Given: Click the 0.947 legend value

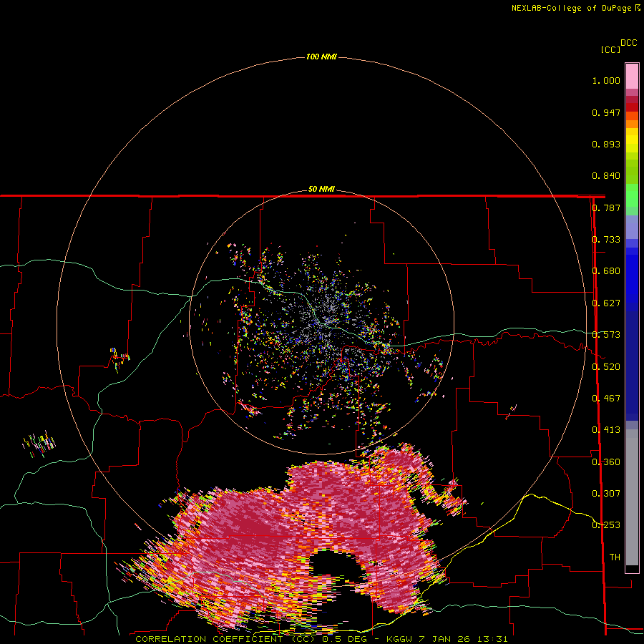Looking at the screenshot, I should [606, 112].
